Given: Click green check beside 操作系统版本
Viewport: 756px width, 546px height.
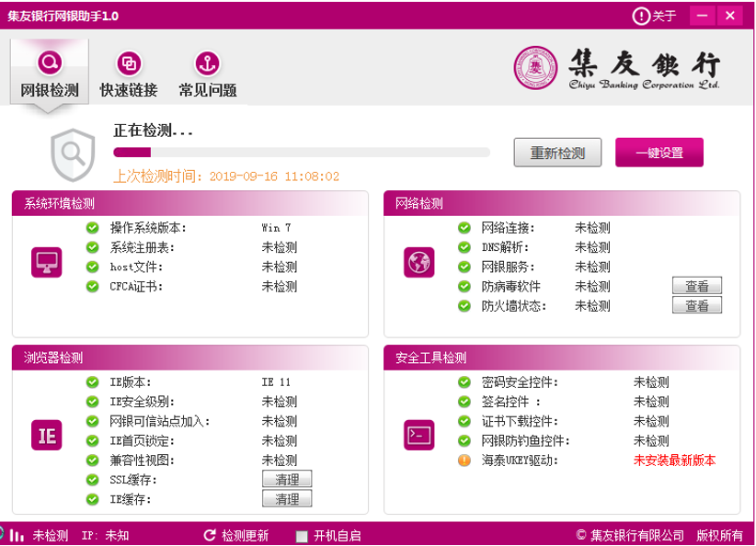Looking at the screenshot, I should [x=93, y=227].
